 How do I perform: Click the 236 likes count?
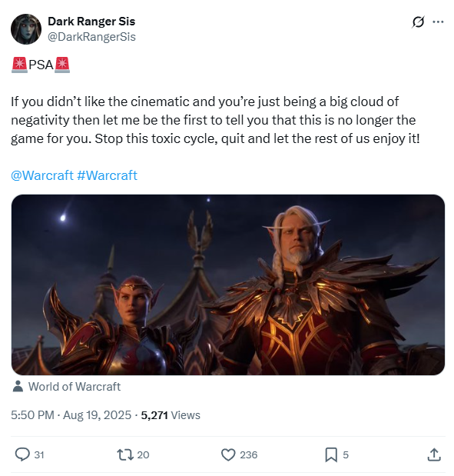coord(248,454)
